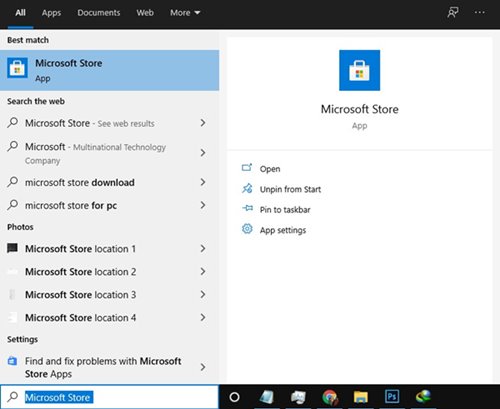This screenshot has height=409, width=500.
Task: Click search icon beside Microsoft Store web result
Action: point(13,122)
